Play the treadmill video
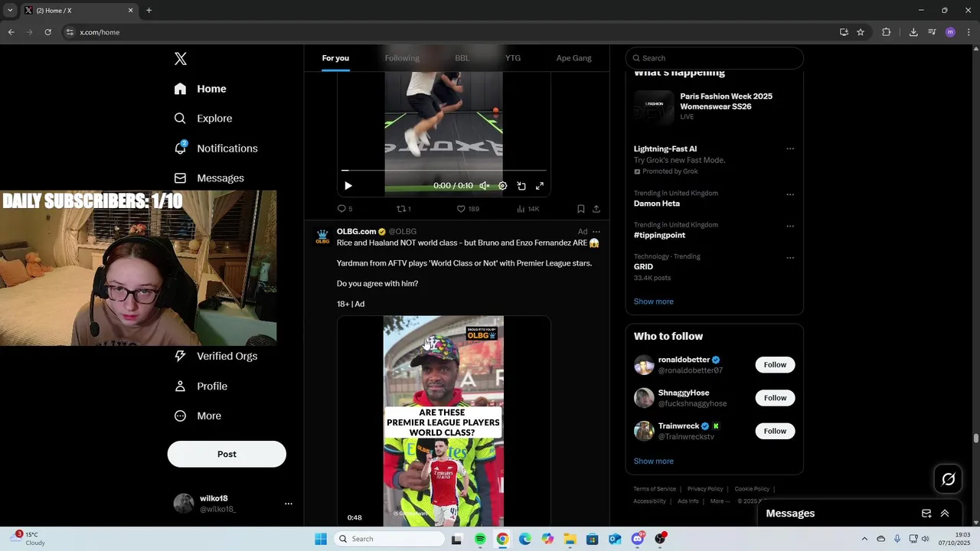Screen dimensions: 980x551 coord(348,186)
